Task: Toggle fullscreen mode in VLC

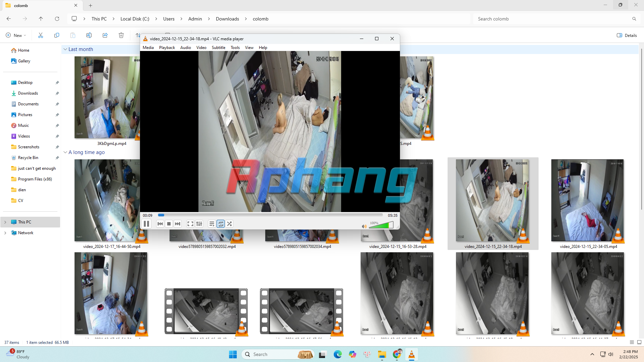Action: [190, 224]
